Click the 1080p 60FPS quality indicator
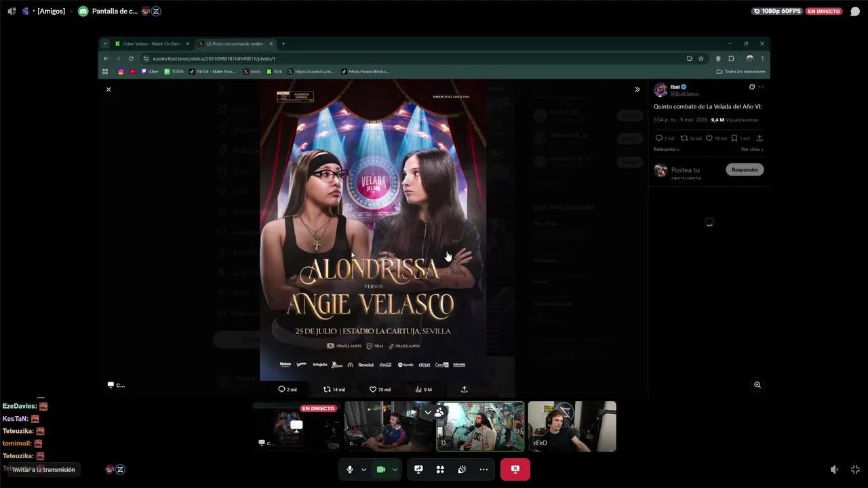The image size is (868, 488). coord(777,12)
